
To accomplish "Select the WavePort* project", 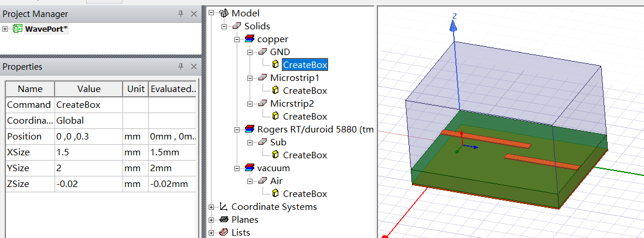I will click(46, 29).
